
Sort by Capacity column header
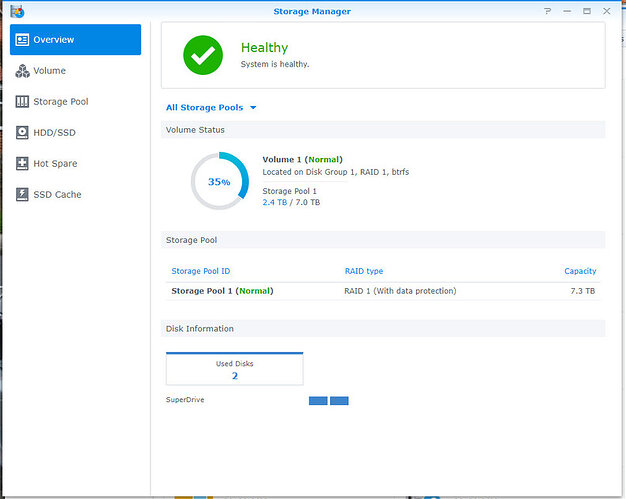(580, 271)
